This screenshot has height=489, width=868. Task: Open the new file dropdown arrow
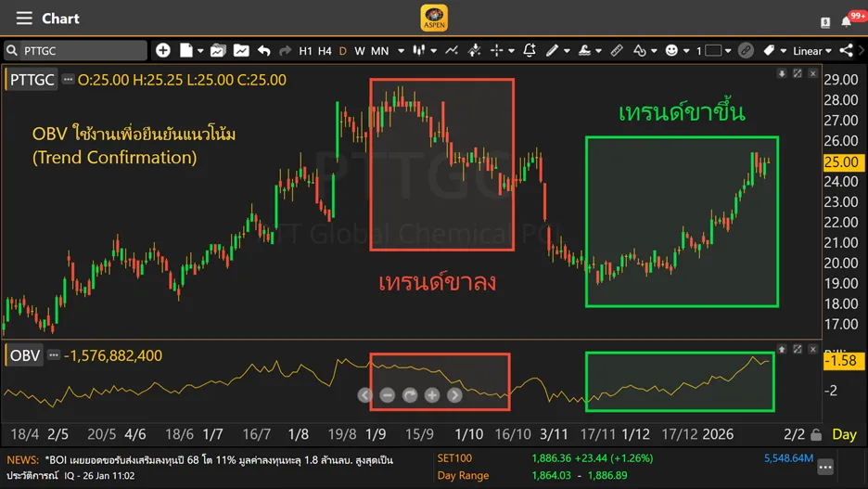[x=199, y=51]
